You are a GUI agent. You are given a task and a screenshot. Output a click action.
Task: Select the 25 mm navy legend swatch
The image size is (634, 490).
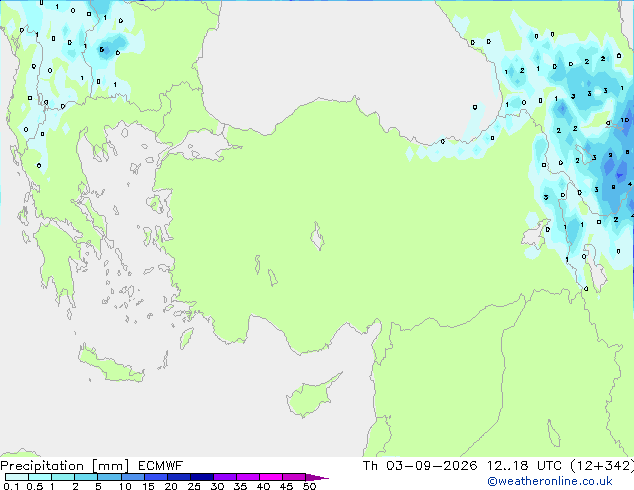202,477
